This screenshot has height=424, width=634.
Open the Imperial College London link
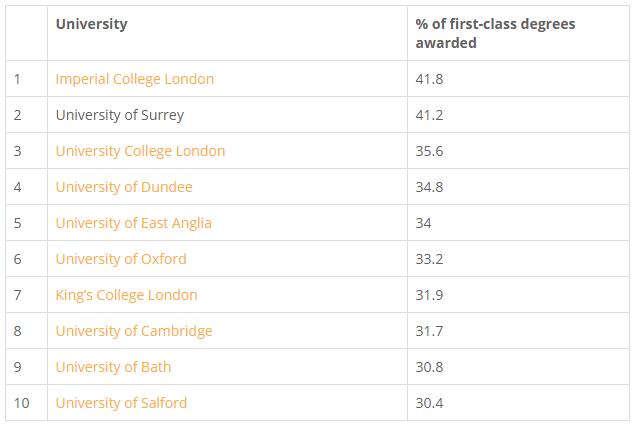coord(134,79)
